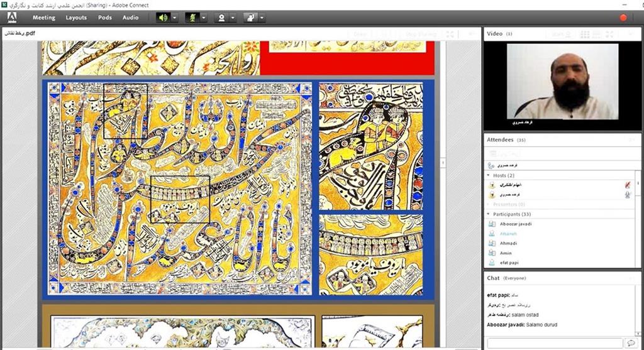Open the speaker options dropdown arrow
644x350 pixels.
point(175,18)
